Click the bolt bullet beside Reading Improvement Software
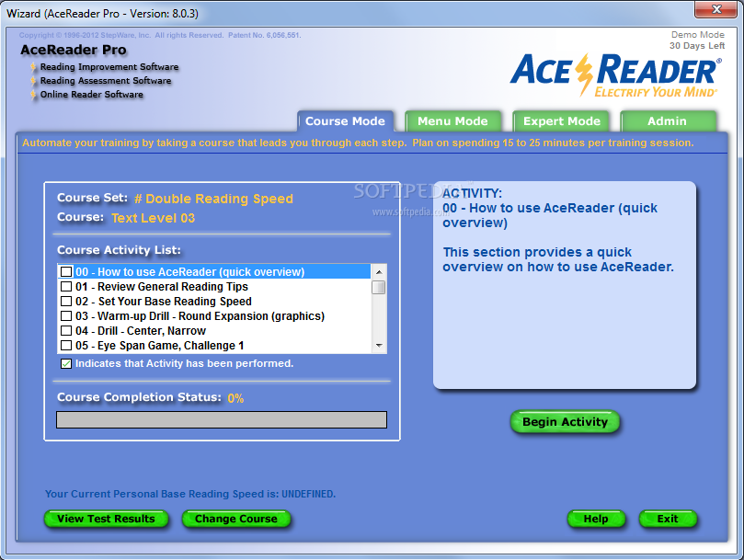 (33, 67)
